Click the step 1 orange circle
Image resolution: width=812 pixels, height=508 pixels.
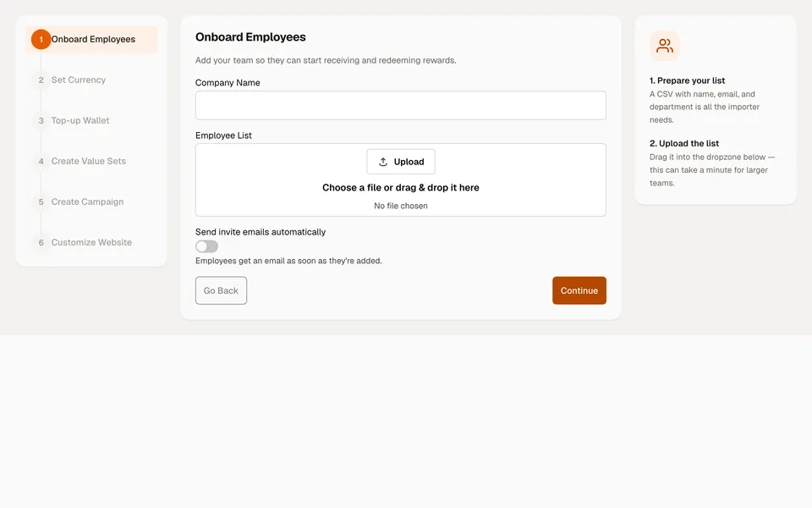pos(41,40)
